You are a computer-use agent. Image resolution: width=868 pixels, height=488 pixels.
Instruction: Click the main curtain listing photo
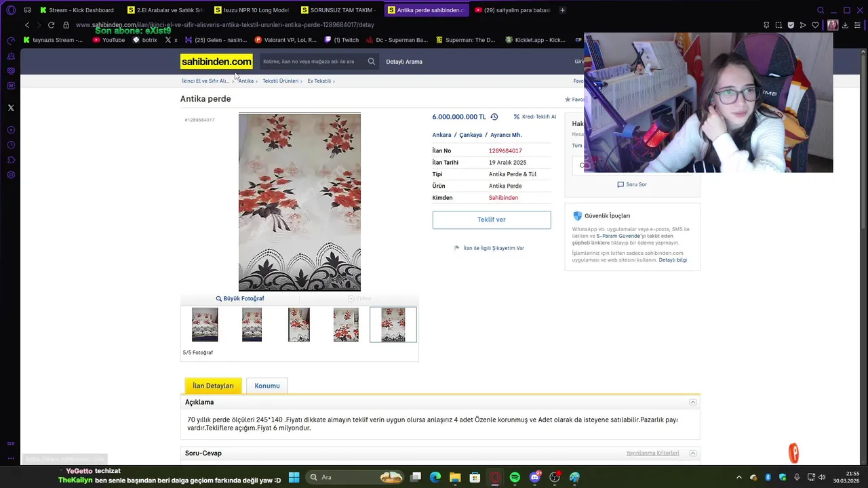point(300,202)
